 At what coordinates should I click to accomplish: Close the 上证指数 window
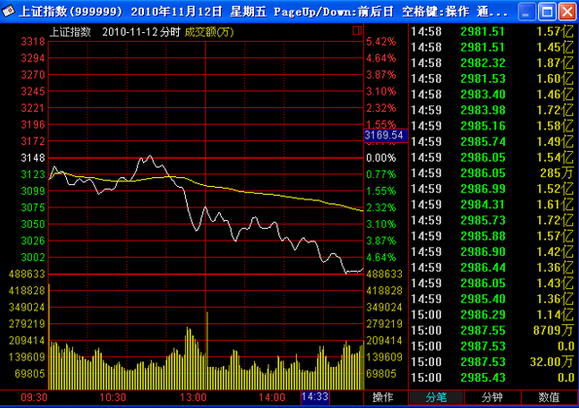coord(567,11)
